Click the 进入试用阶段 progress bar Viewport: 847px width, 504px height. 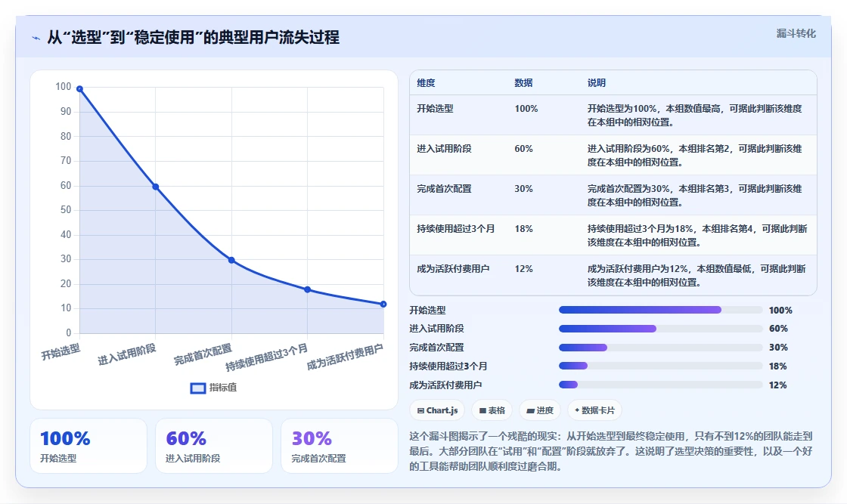660,329
